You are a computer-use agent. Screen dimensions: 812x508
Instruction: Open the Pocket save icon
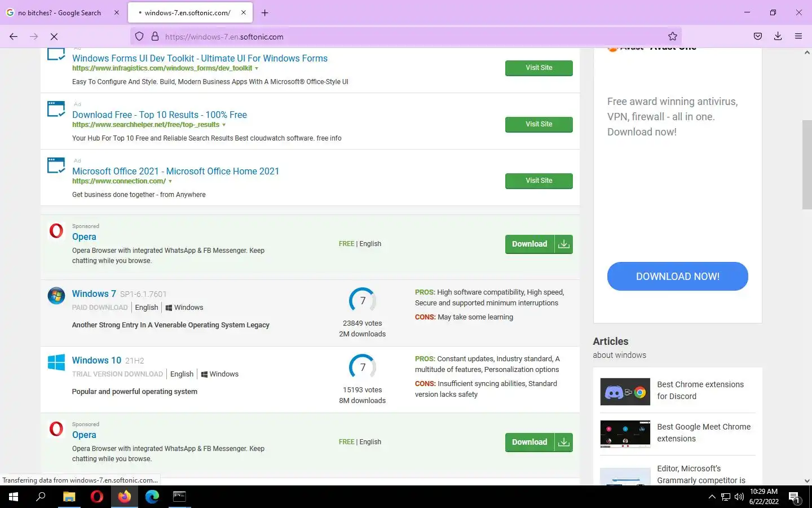point(758,37)
